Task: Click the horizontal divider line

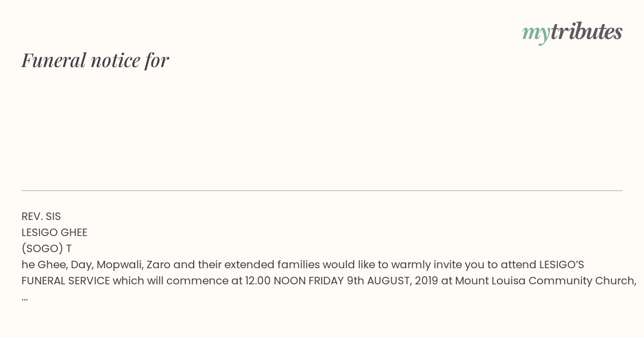Action: tap(322, 190)
